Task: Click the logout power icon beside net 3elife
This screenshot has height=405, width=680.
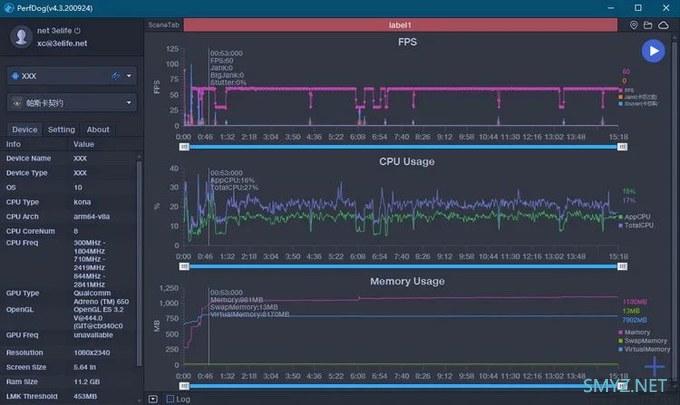Action: (77, 30)
